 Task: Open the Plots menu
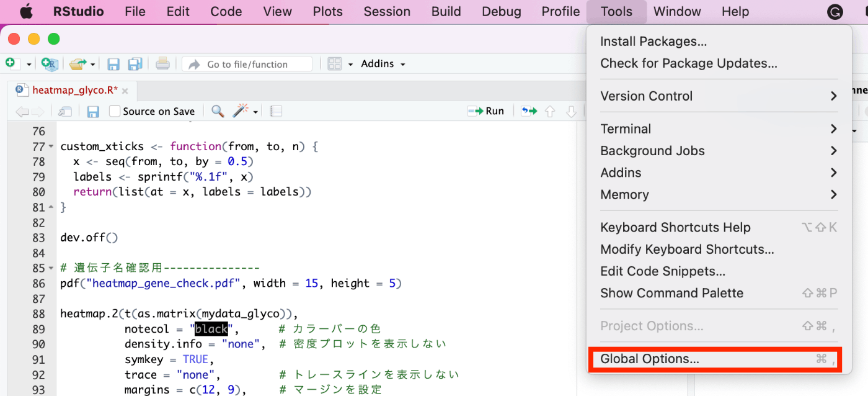click(327, 12)
